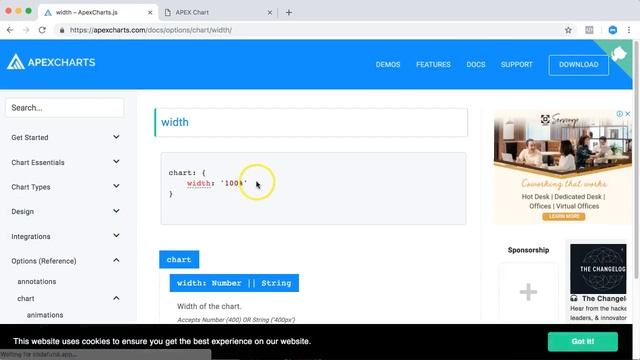The width and height of the screenshot is (640, 360).
Task: Click the sponsorship plus placeholder
Action: [528, 292]
